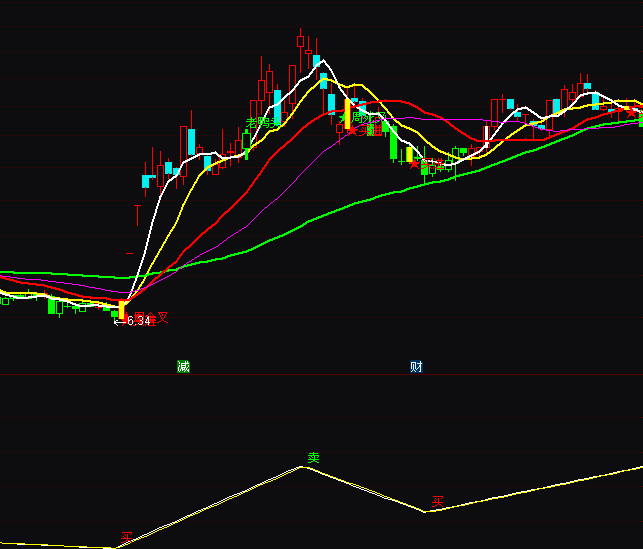Select the green 卖 sell signal marker

(x=313, y=458)
